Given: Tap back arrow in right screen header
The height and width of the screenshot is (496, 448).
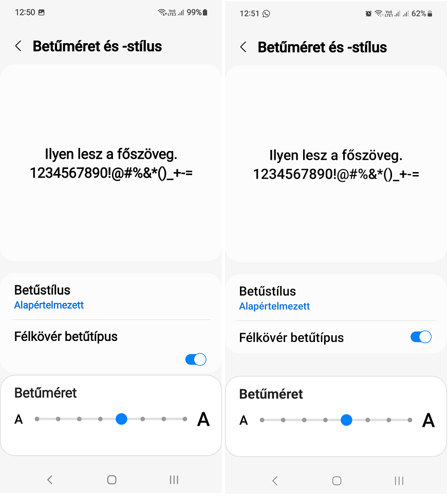Looking at the screenshot, I should [x=243, y=47].
